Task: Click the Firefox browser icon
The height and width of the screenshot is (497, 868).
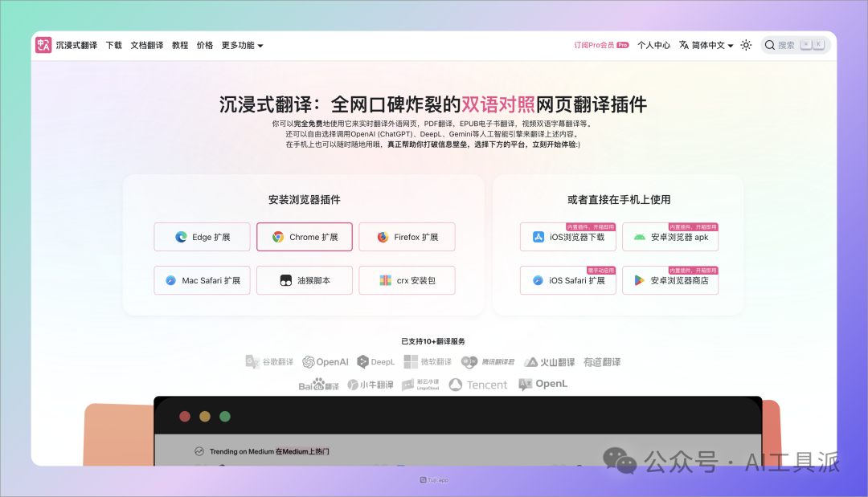Action: (x=383, y=237)
